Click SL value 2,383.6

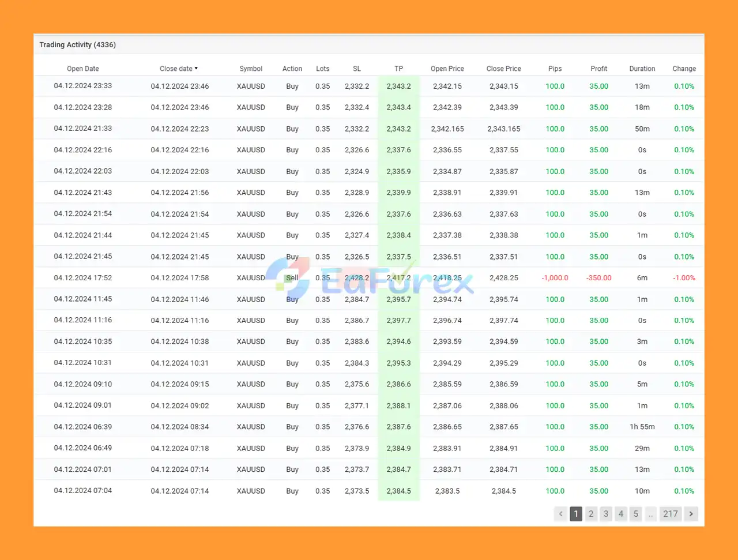[x=357, y=341]
